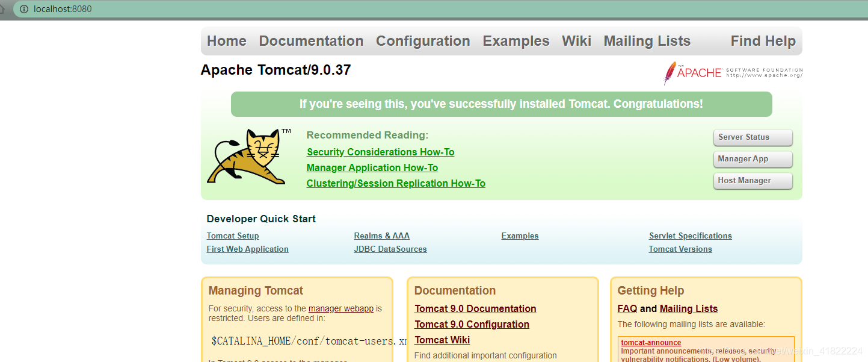Click the Developer Quick Start heading
This screenshot has width=868, height=362.
click(261, 219)
